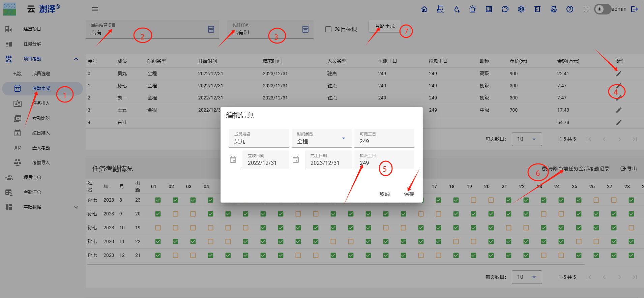Toggle fullscreen mode icon
The width and height of the screenshot is (644, 298).
[x=586, y=9]
